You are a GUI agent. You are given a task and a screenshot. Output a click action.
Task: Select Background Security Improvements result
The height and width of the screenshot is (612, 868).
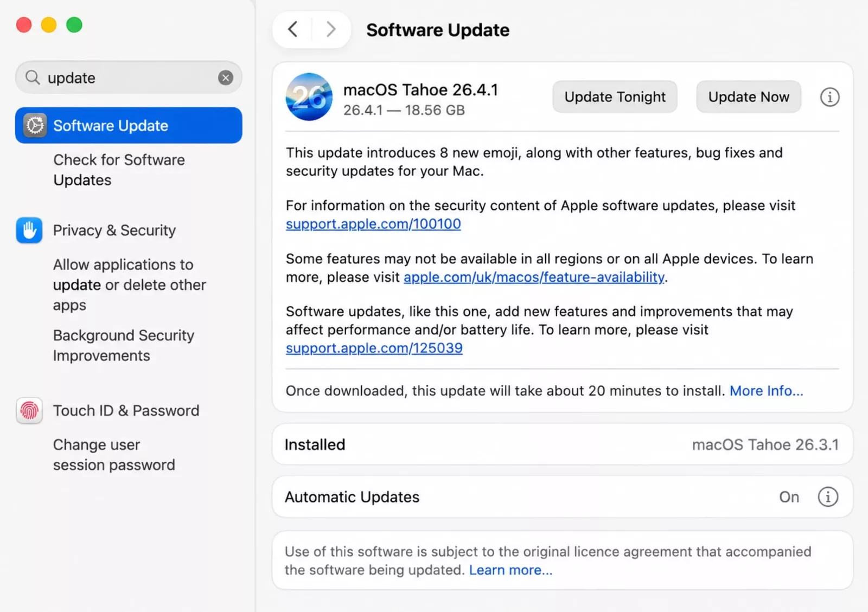tap(124, 345)
